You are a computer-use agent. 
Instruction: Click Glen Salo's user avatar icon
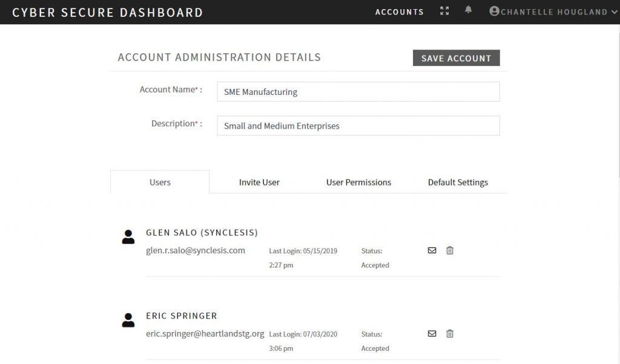coord(128,237)
